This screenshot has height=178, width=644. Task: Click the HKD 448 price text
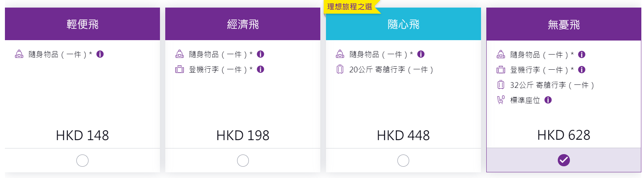[x=403, y=135]
